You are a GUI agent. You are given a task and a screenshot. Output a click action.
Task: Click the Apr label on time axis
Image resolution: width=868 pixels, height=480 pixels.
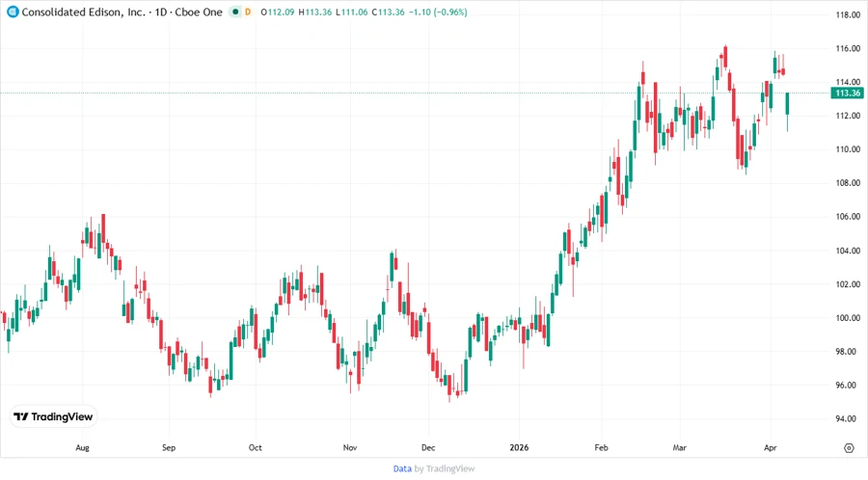click(x=770, y=448)
